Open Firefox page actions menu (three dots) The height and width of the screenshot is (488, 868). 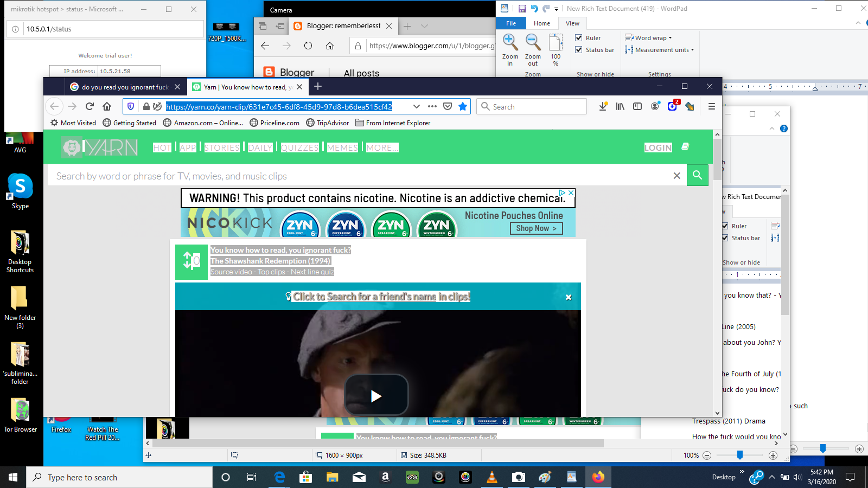(x=432, y=106)
